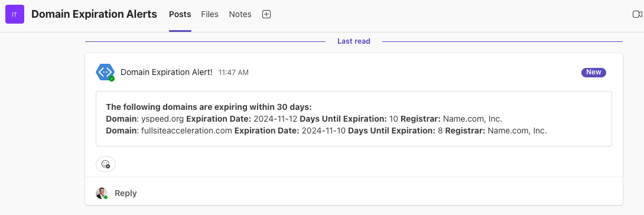
Task: Click your profile picture beside Reply
Action: click(102, 193)
